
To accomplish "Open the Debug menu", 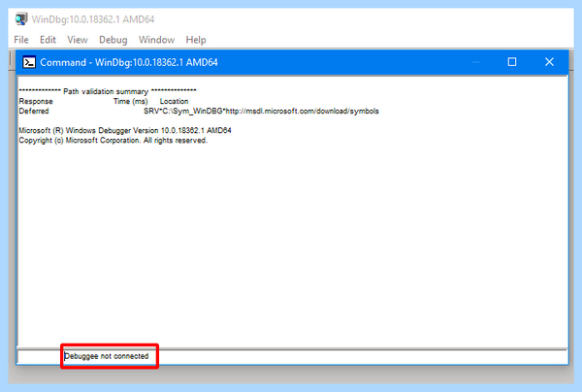I will pyautogui.click(x=113, y=40).
